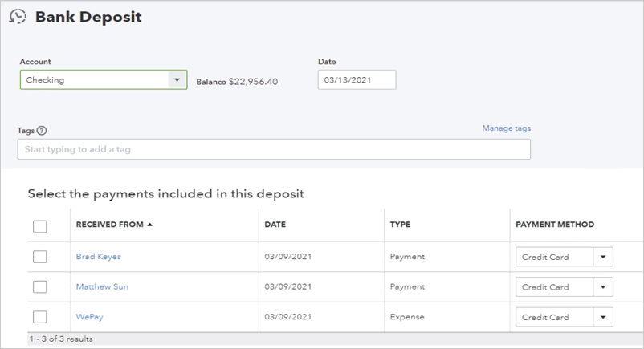Viewport: 644px width, 349px height.
Task: Open the Brad Keyes customer link
Action: coord(98,257)
